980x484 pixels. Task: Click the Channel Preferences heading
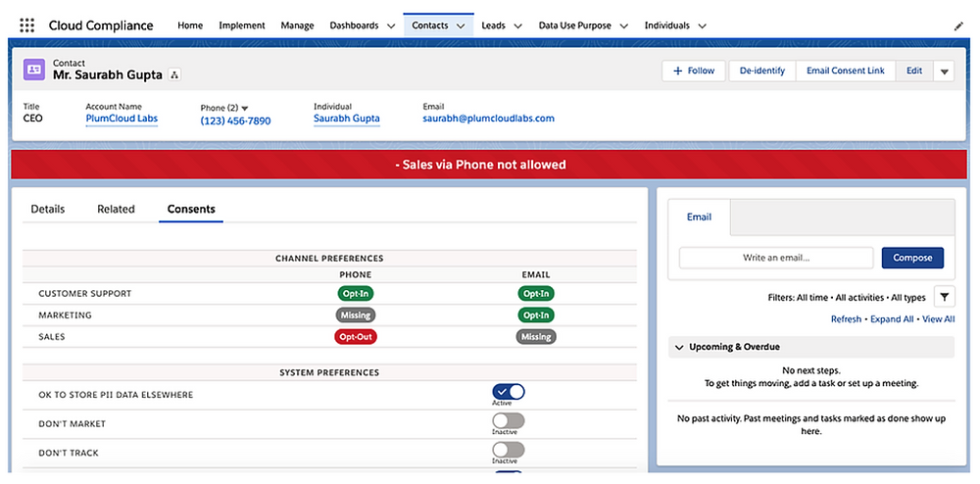329,258
